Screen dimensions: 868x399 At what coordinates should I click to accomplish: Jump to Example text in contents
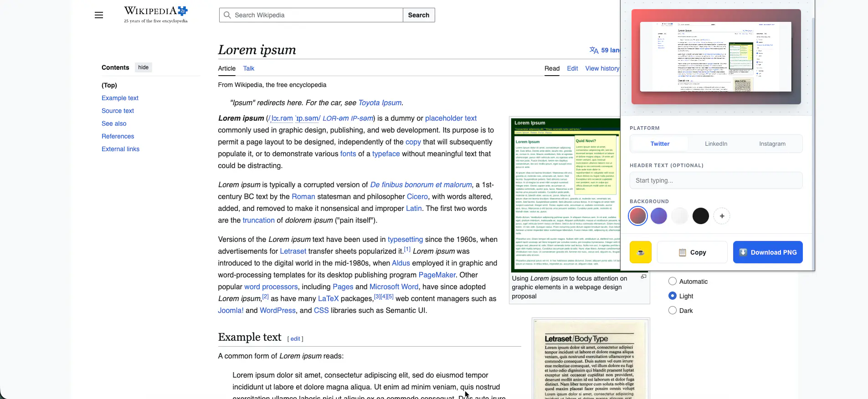(120, 98)
